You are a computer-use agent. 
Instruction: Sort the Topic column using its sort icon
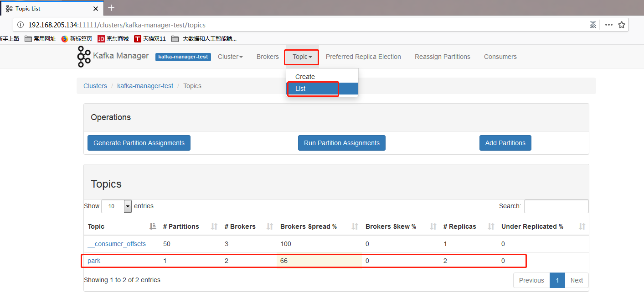click(152, 226)
